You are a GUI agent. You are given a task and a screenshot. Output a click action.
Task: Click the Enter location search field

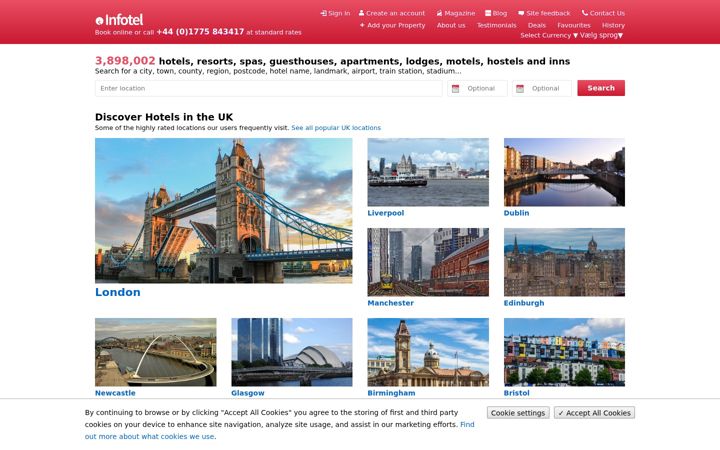269,88
